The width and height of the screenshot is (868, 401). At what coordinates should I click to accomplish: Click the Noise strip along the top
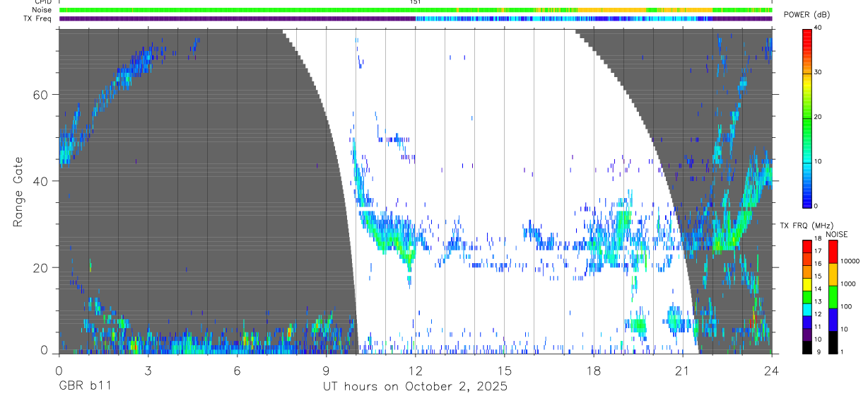(x=416, y=10)
